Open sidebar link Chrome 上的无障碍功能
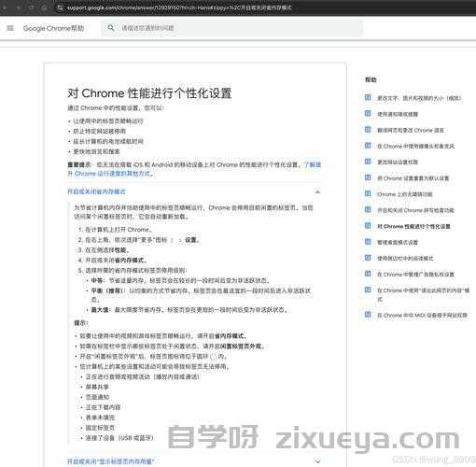The height and width of the screenshot is (467, 476). [x=404, y=194]
